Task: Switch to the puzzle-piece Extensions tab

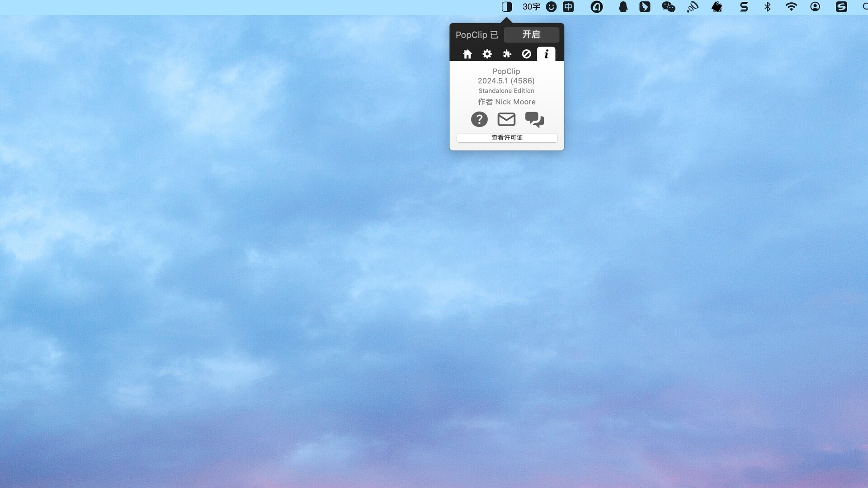Action: pos(507,54)
